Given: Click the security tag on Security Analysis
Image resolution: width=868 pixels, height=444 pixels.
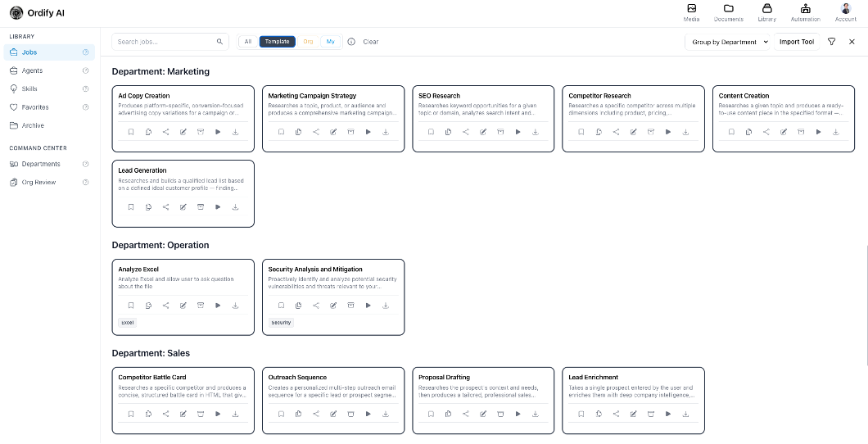Looking at the screenshot, I should click(x=281, y=323).
